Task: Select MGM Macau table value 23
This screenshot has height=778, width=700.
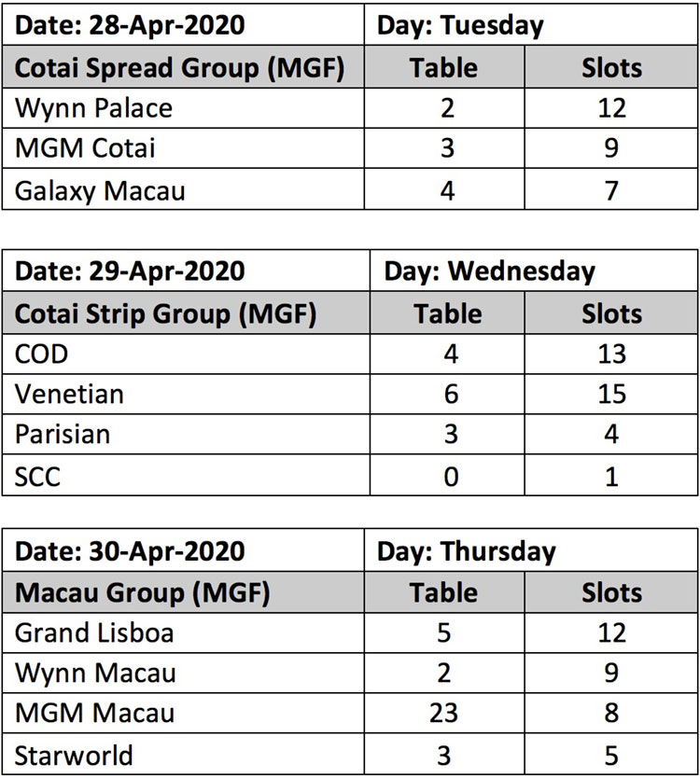Action: [x=443, y=714]
